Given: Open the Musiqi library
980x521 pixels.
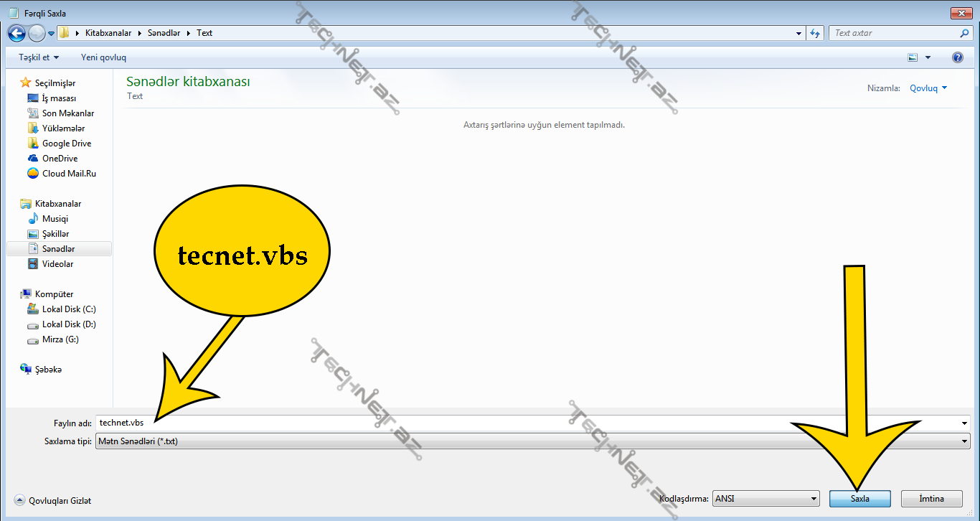Looking at the screenshot, I should 55,219.
